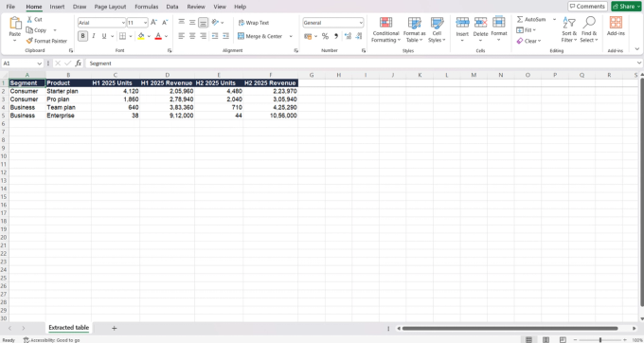Select the cell containing Enterprise
644x343 pixels.
point(68,116)
